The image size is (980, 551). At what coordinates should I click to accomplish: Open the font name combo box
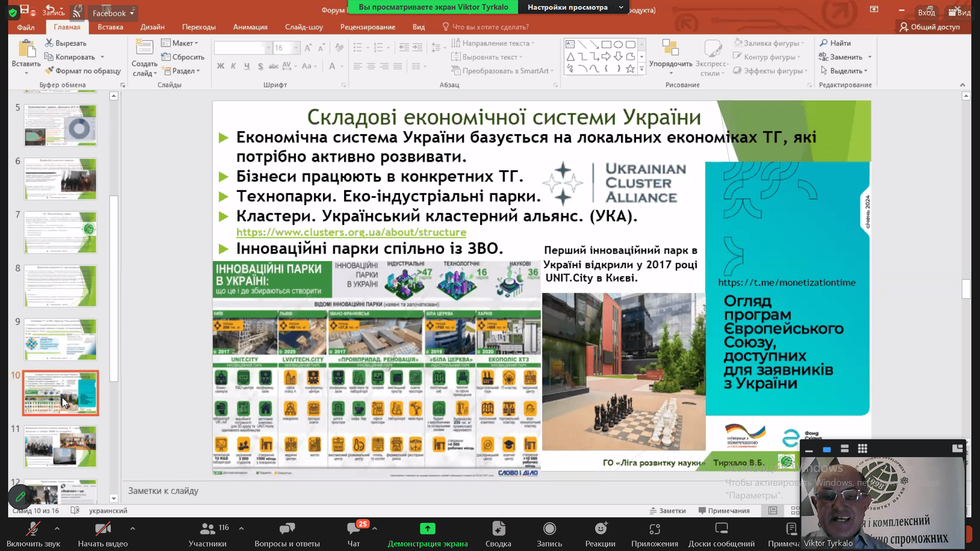242,48
